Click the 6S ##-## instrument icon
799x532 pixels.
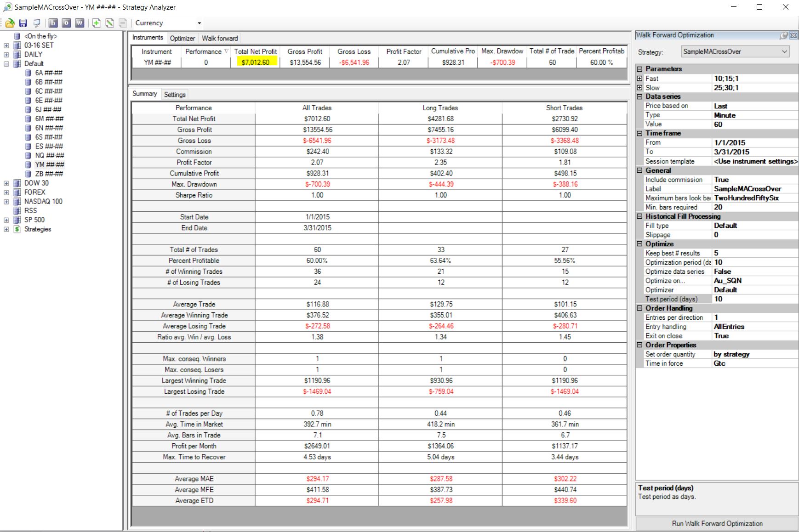(28, 137)
